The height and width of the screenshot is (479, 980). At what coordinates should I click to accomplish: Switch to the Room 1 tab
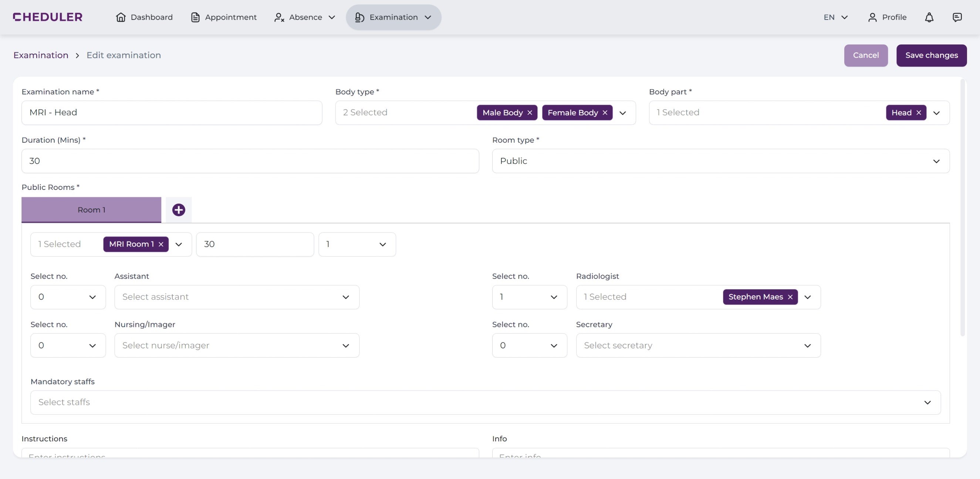(x=91, y=210)
